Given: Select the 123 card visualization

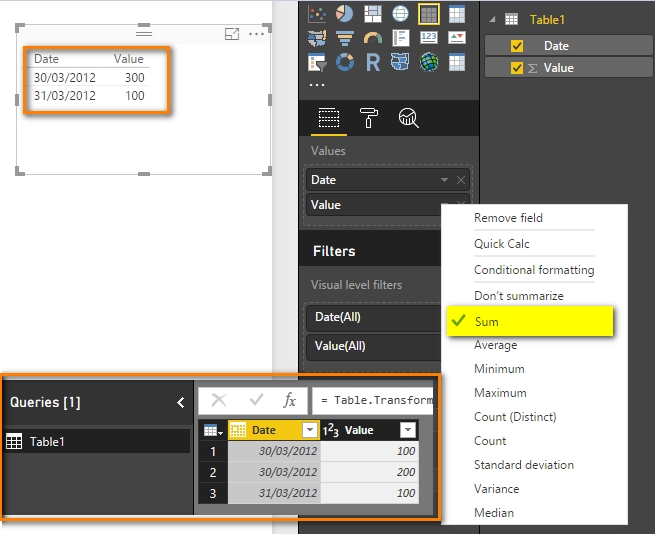Looking at the screenshot, I should (429, 38).
